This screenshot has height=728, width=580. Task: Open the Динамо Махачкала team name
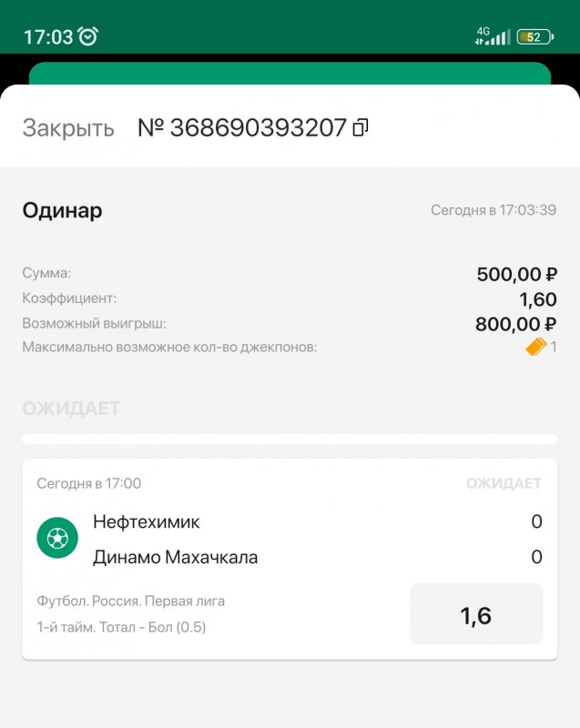pyautogui.click(x=175, y=557)
